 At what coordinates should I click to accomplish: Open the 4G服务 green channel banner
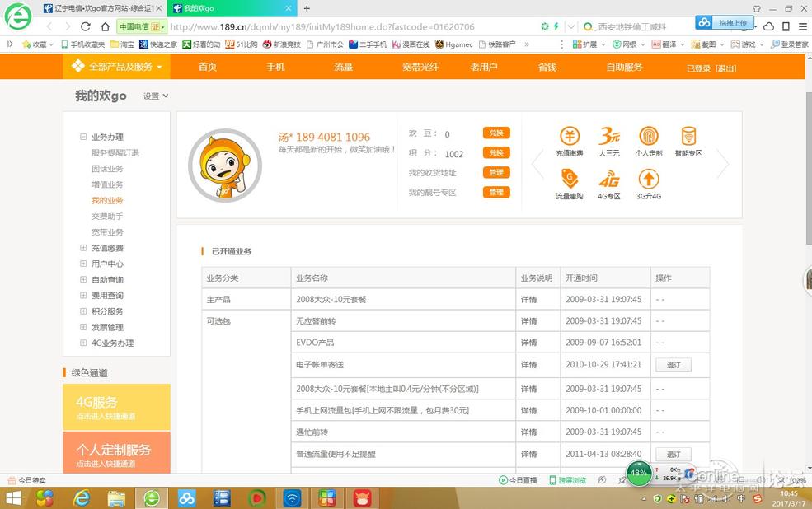pos(116,407)
